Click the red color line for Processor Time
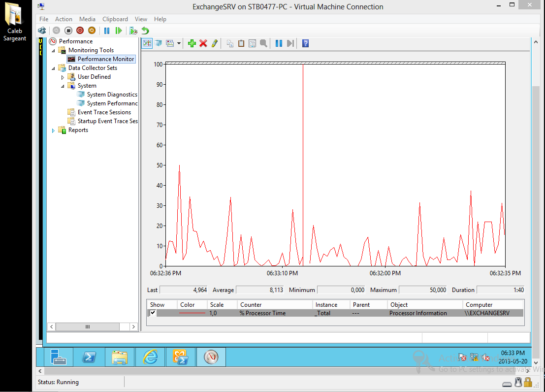545x392 pixels. [192, 313]
